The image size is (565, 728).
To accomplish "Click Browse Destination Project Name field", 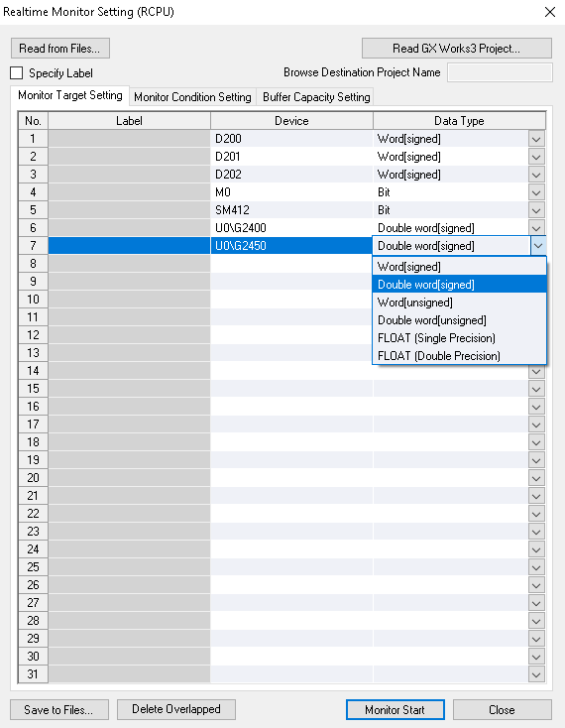I will point(500,72).
